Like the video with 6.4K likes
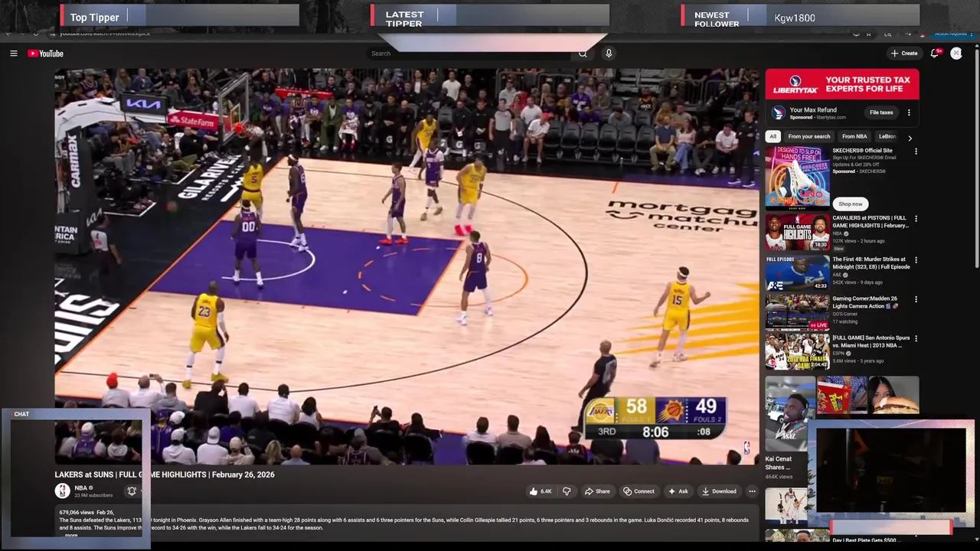980x551 pixels. point(541,491)
